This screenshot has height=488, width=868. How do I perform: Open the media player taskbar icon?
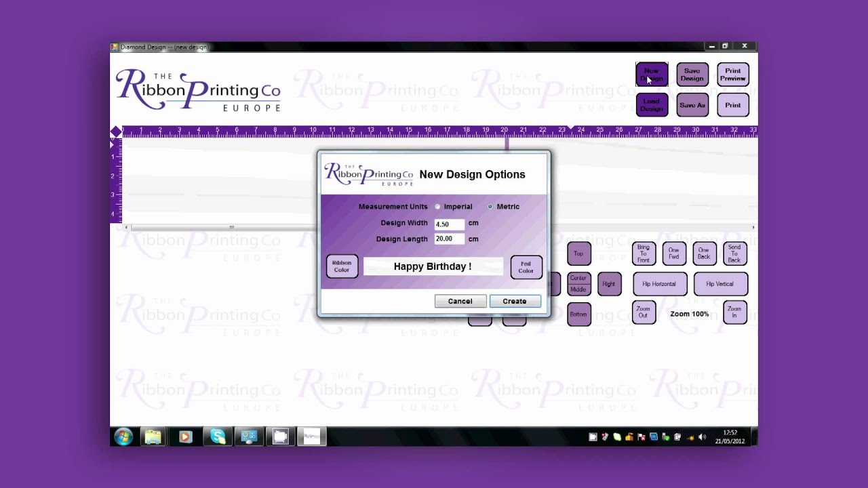185,437
